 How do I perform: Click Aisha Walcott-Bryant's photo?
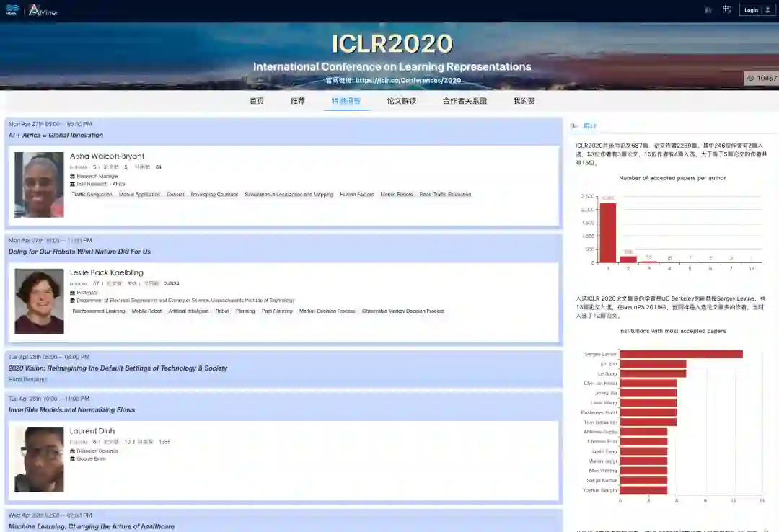click(39, 185)
